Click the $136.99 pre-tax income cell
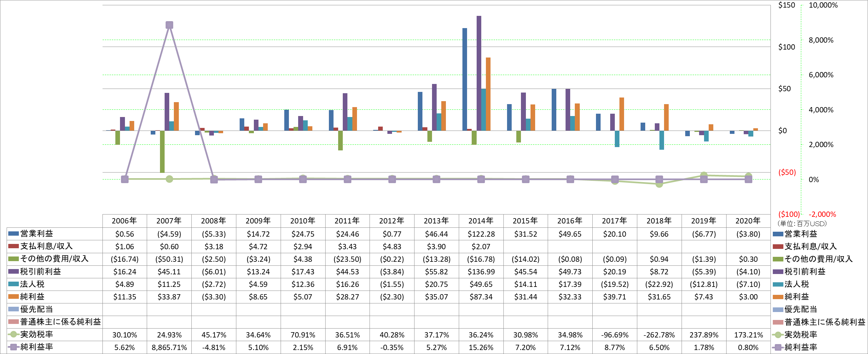The width and height of the screenshot is (868, 354). pyautogui.click(x=481, y=271)
